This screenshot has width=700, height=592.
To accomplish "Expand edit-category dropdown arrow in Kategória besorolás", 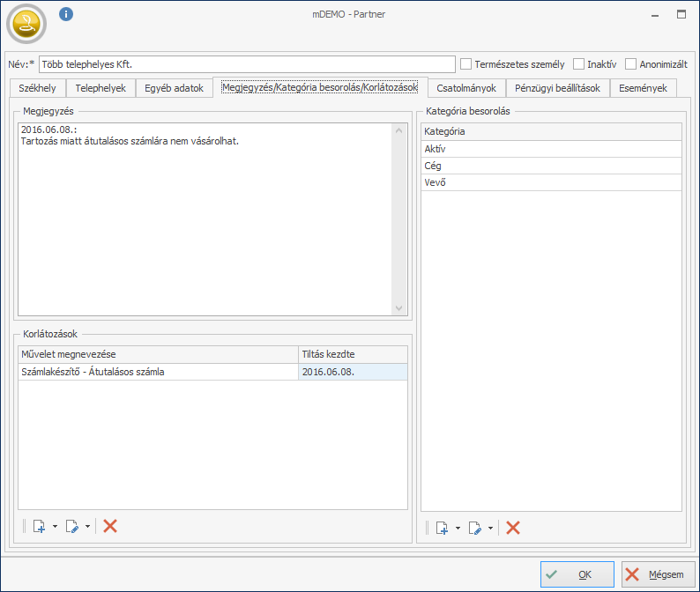I will tap(490, 529).
